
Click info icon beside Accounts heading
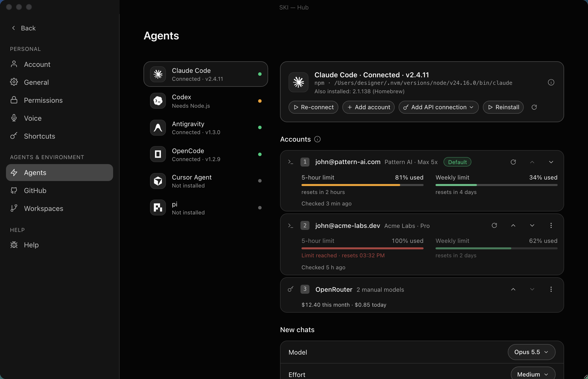(317, 139)
